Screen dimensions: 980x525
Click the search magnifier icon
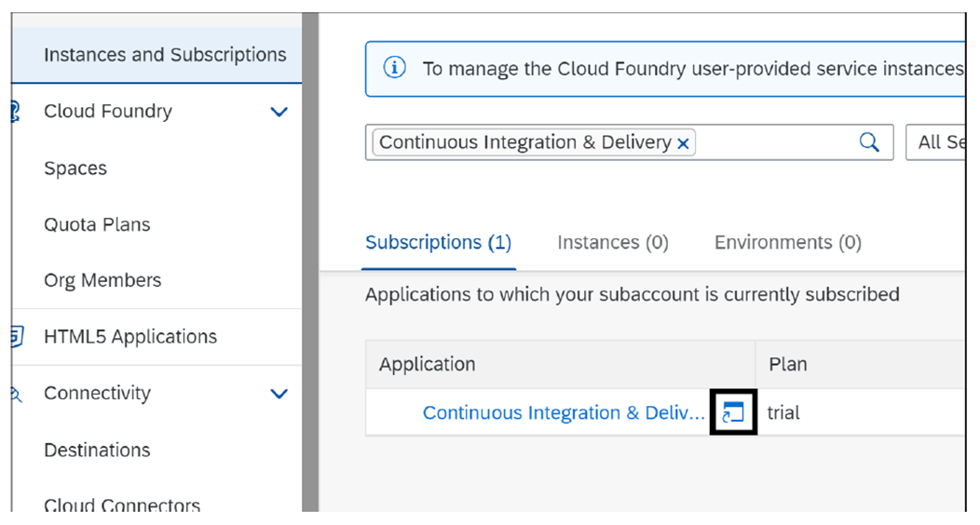pyautogui.click(x=868, y=142)
